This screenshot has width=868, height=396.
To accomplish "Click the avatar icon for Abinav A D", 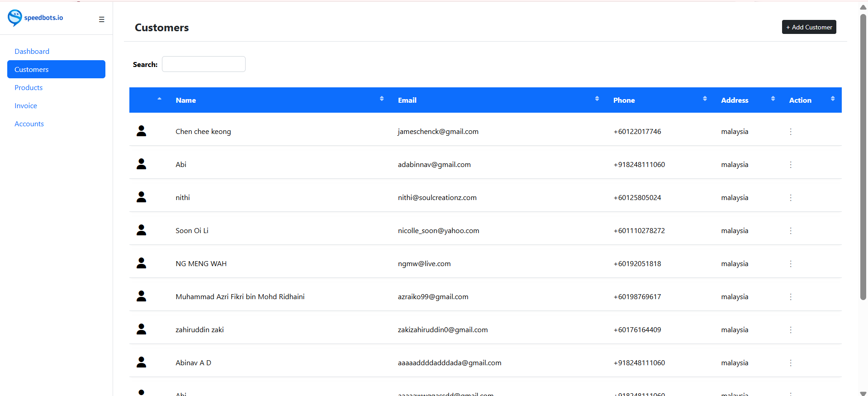I will [x=142, y=363].
